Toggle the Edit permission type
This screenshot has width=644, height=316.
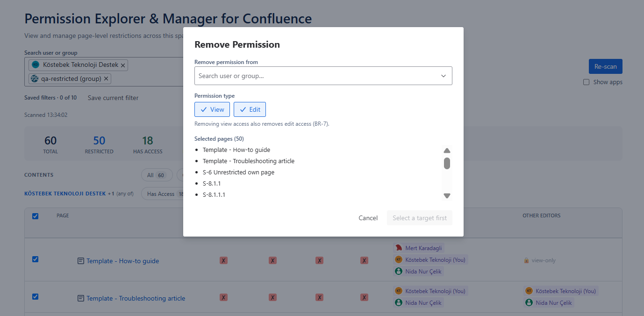[250, 109]
